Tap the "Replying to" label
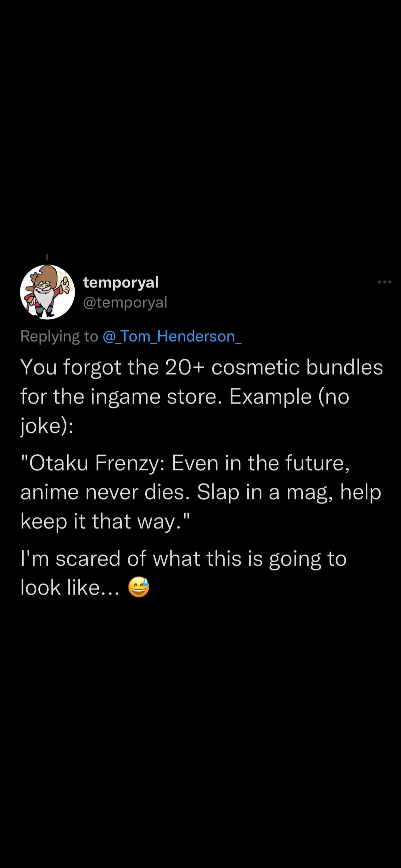Viewport: 401px width, 868px height. click(x=59, y=336)
